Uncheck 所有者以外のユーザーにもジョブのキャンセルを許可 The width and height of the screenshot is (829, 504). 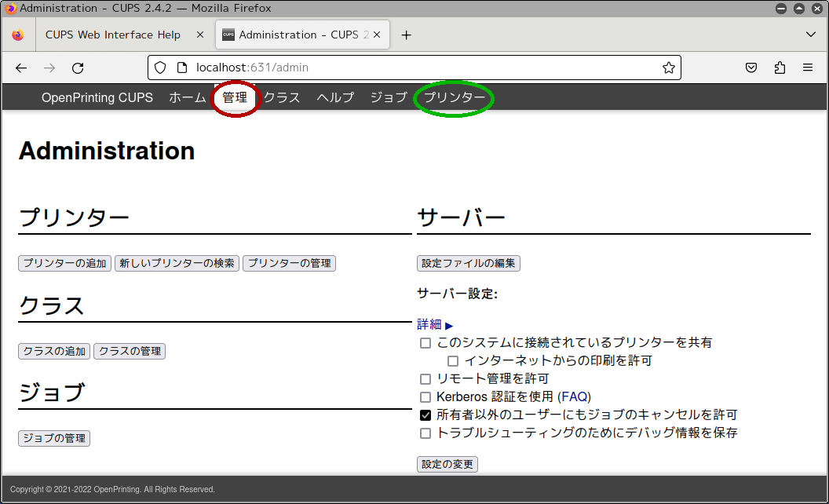click(x=425, y=415)
